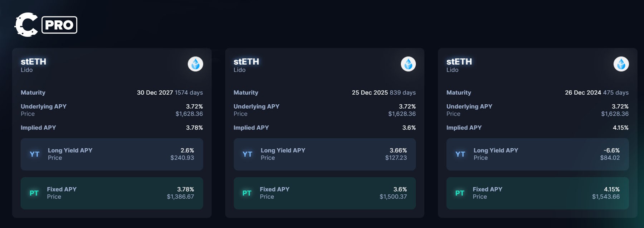
Task: Click Implied APY label in 26 Dec 2024 card
Action: click(x=464, y=128)
